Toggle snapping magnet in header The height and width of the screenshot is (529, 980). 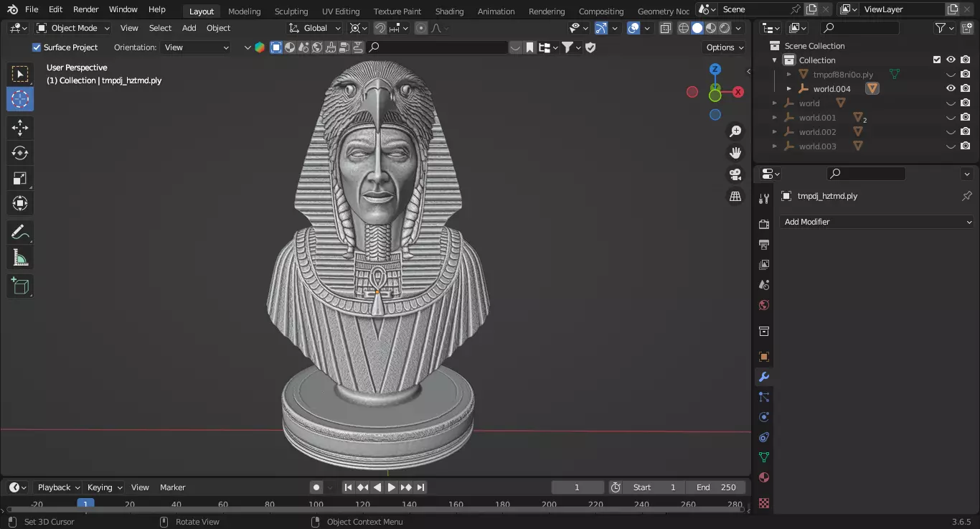tap(380, 28)
